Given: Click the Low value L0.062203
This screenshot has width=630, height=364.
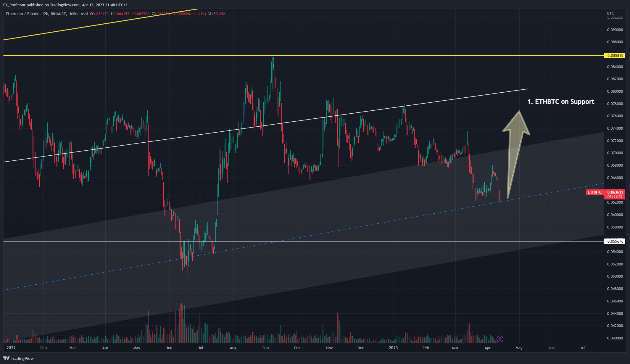Looking at the screenshot, I should click(141, 14).
